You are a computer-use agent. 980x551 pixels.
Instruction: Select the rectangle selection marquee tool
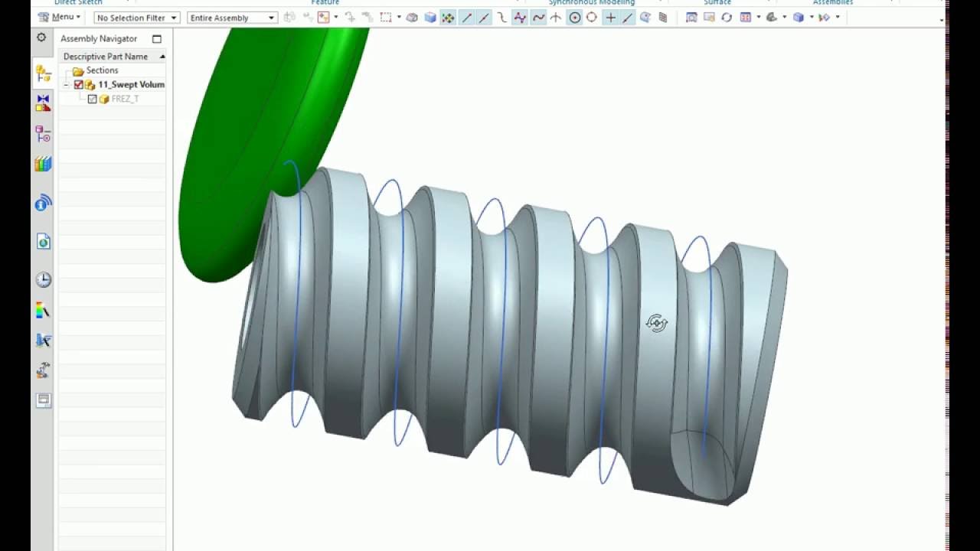[x=385, y=18]
